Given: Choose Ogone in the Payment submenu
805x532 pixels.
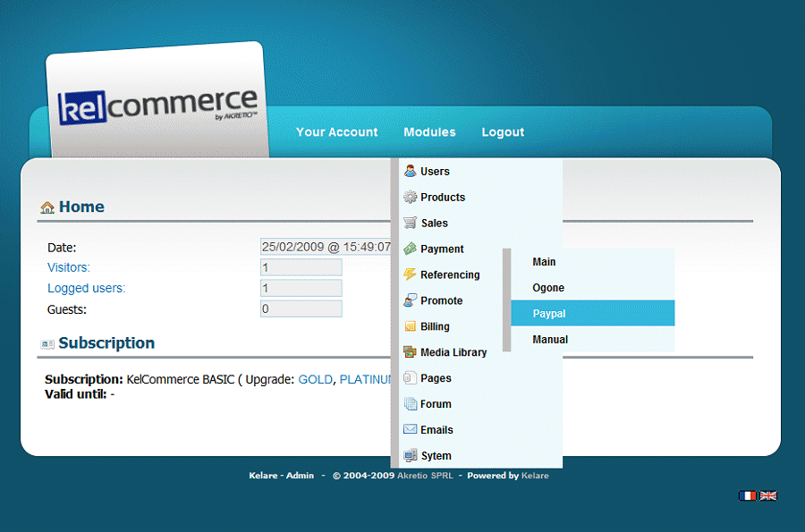Looking at the screenshot, I should pos(548,288).
